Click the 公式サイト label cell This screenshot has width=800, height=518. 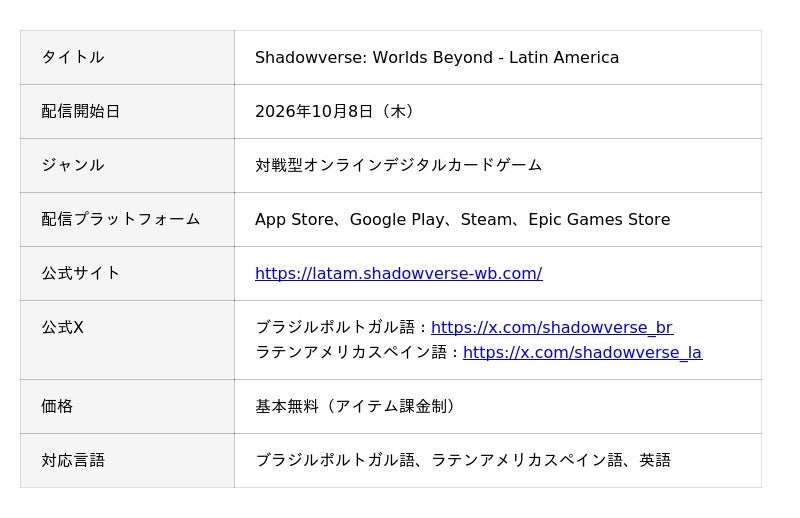(x=128, y=274)
